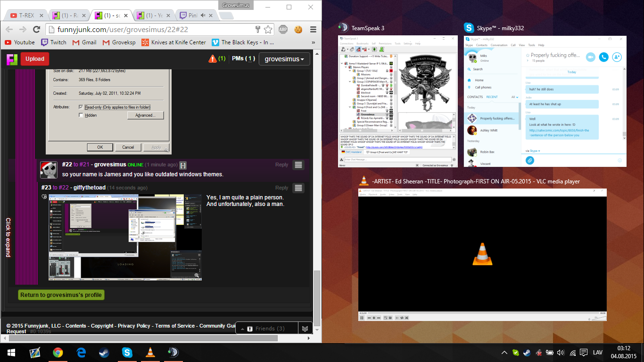644x362 pixels.
Task: Launch Microsoft Edge from the taskbar
Action: click(81, 353)
